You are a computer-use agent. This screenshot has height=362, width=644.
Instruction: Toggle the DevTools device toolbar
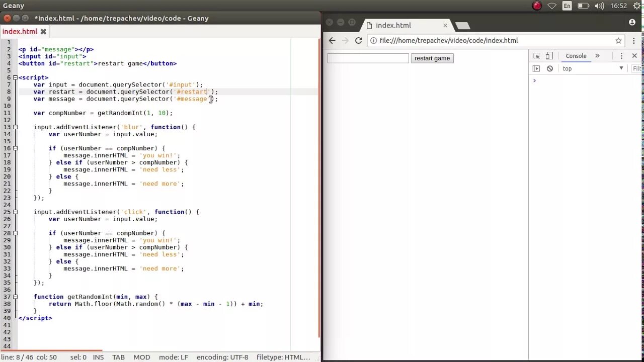pos(549,56)
